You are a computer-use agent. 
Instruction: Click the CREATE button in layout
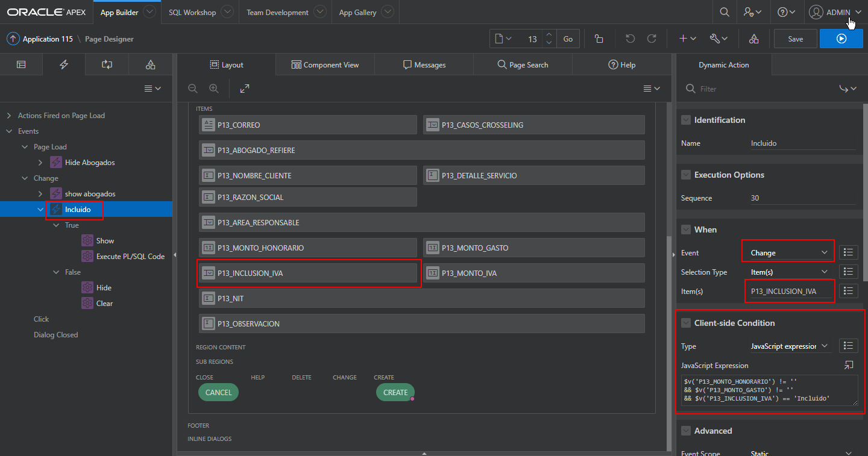tap(395, 392)
